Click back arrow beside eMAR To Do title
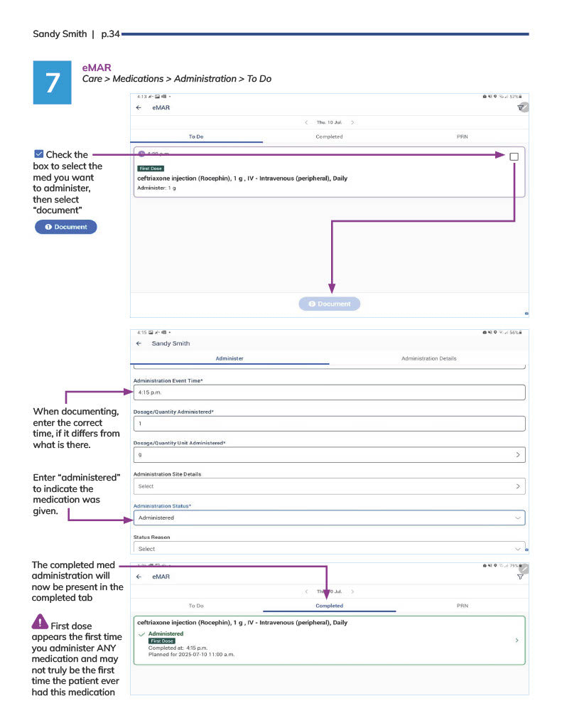562x728 pixels. coord(139,108)
